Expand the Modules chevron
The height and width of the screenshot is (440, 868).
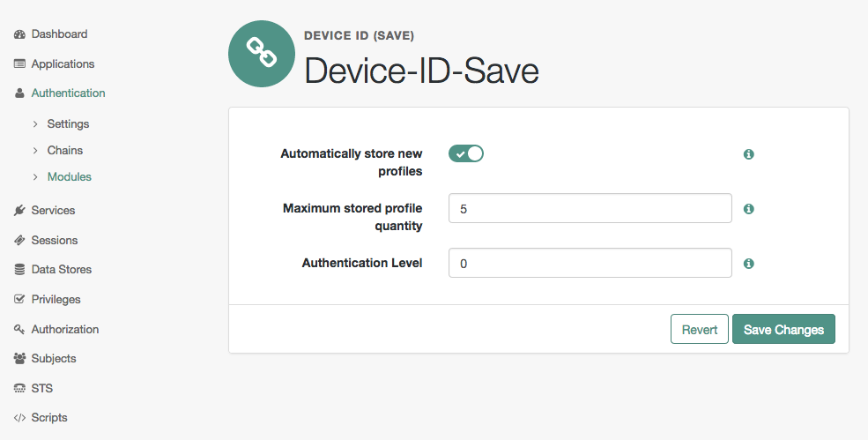point(35,177)
